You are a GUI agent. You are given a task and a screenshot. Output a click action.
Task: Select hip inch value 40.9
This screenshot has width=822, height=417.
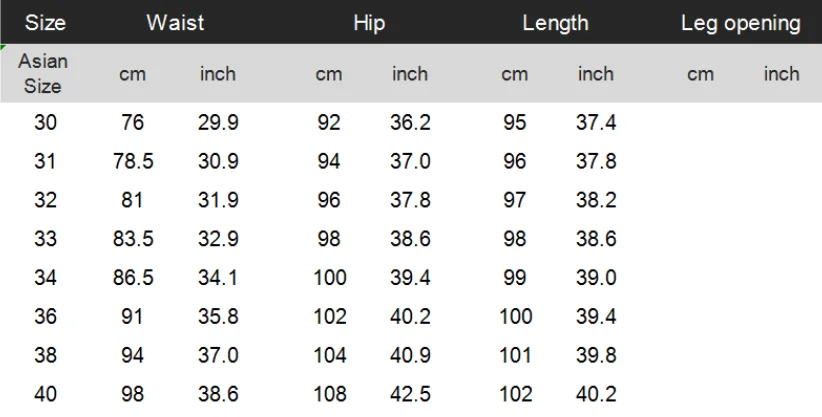click(410, 356)
